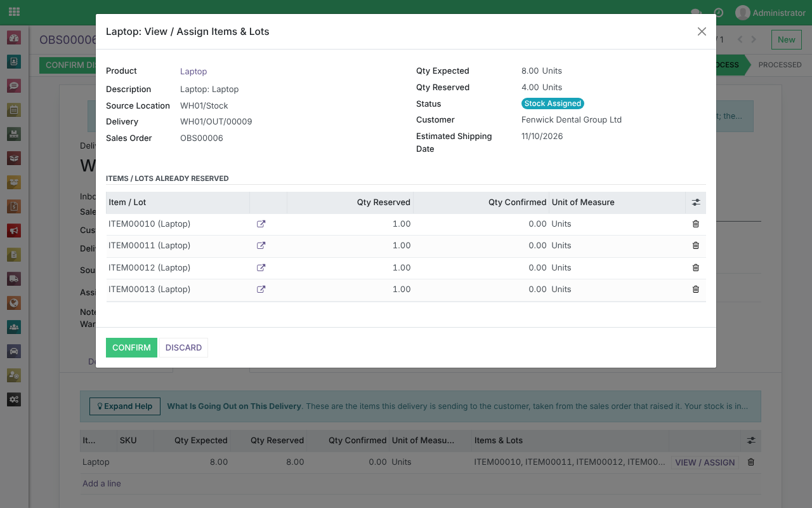The width and height of the screenshot is (812, 508).
Task: Follow the Laptop product link
Action: tap(193, 72)
